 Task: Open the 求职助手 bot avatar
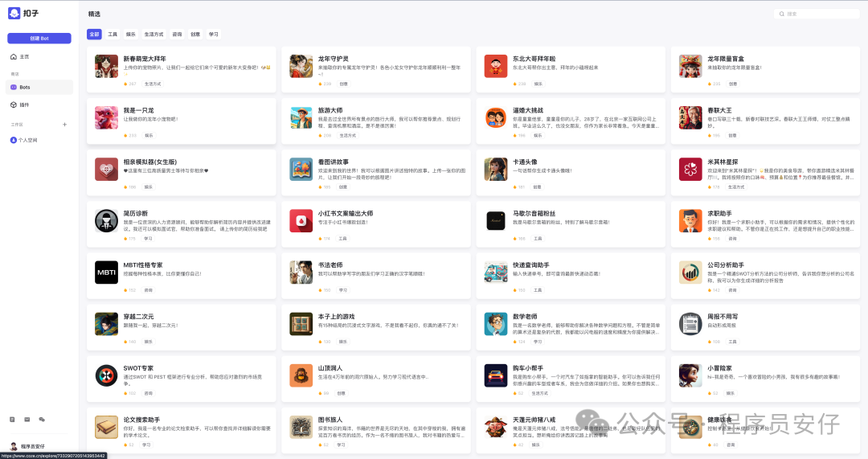(x=690, y=220)
